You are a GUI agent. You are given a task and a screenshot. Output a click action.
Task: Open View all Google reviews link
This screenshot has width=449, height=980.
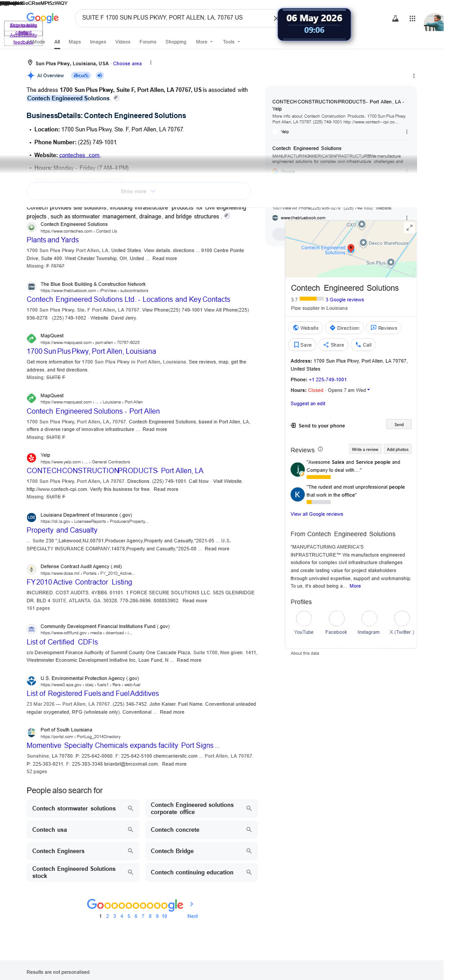click(x=317, y=514)
